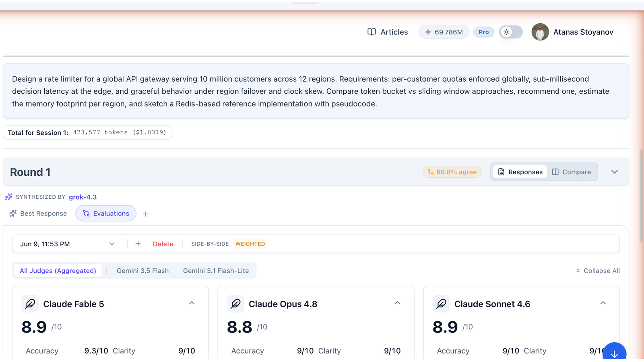Image resolution: width=644 pixels, height=362 pixels.
Task: Click the Total for Session 1 token summary
Action: [x=87, y=132]
